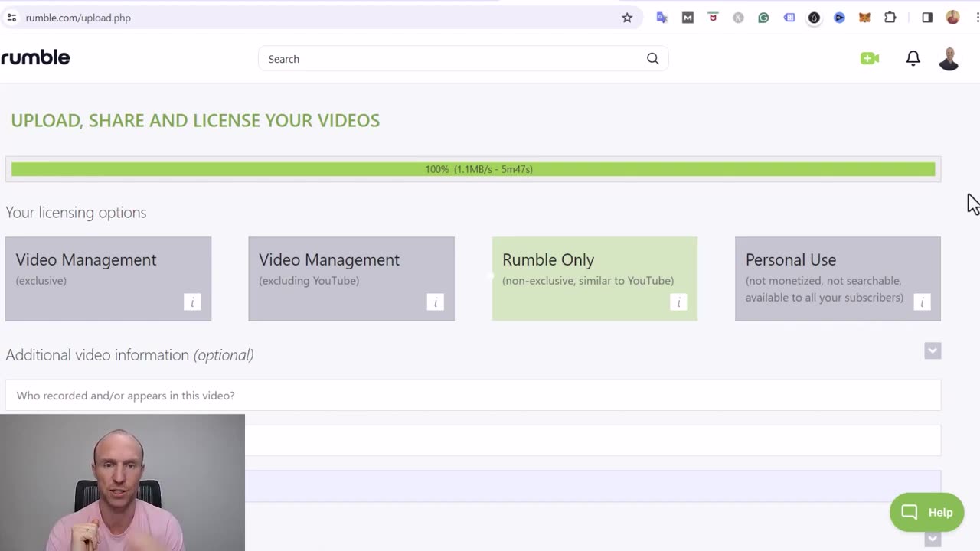Open the Google Translate extension
This screenshot has width=980, height=551.
click(662, 18)
